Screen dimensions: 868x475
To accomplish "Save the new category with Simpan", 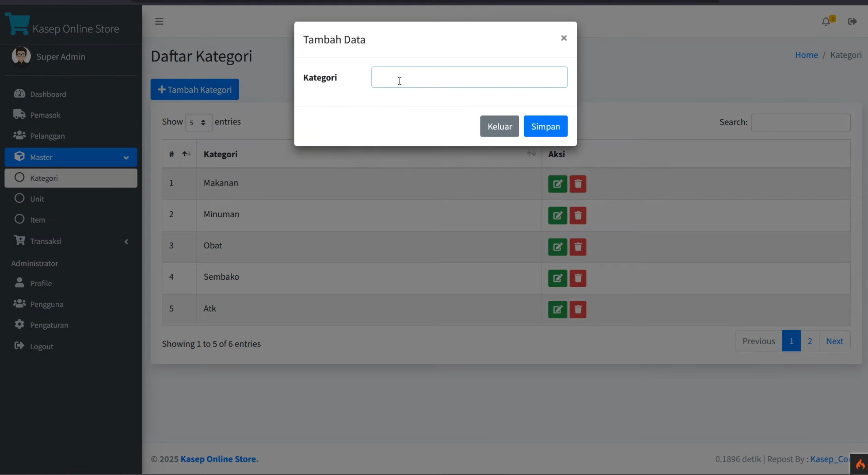I will [545, 126].
